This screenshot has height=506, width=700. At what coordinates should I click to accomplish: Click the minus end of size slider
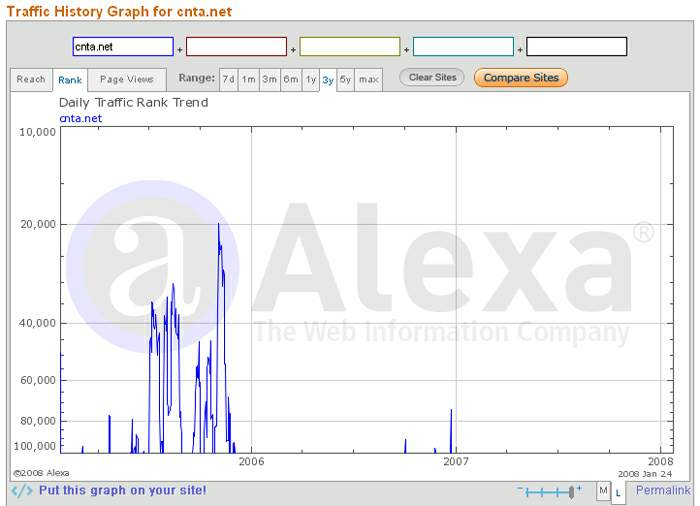(x=520, y=489)
